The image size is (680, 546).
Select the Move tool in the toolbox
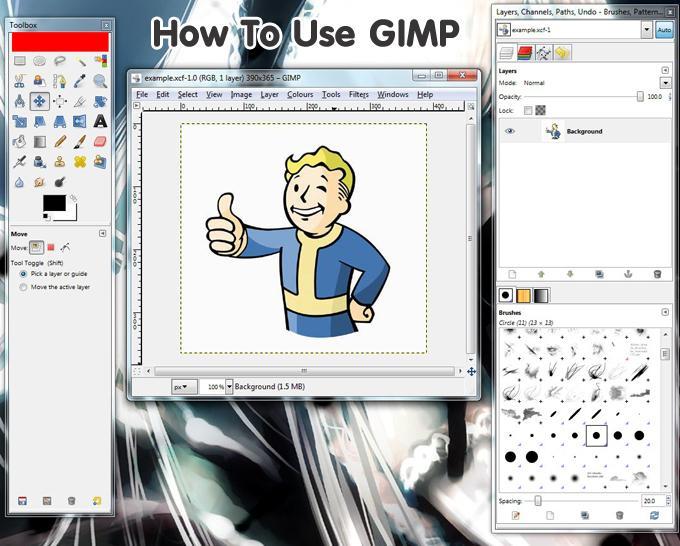point(39,101)
